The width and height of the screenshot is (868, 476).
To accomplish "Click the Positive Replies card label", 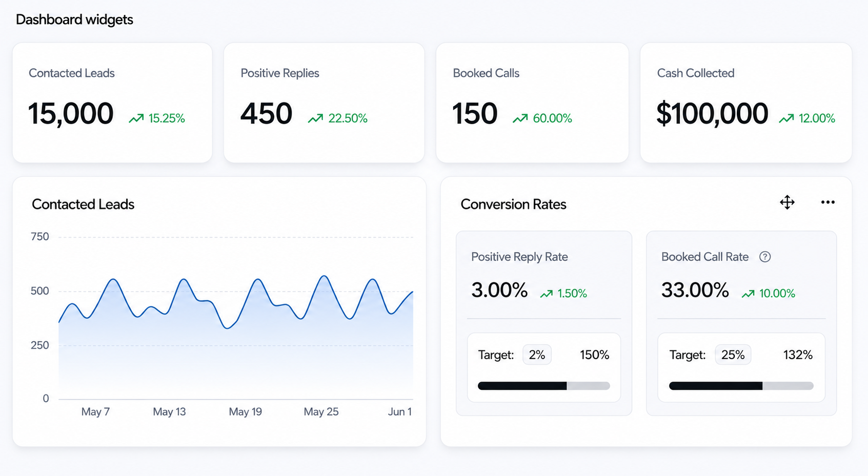I will (280, 73).
